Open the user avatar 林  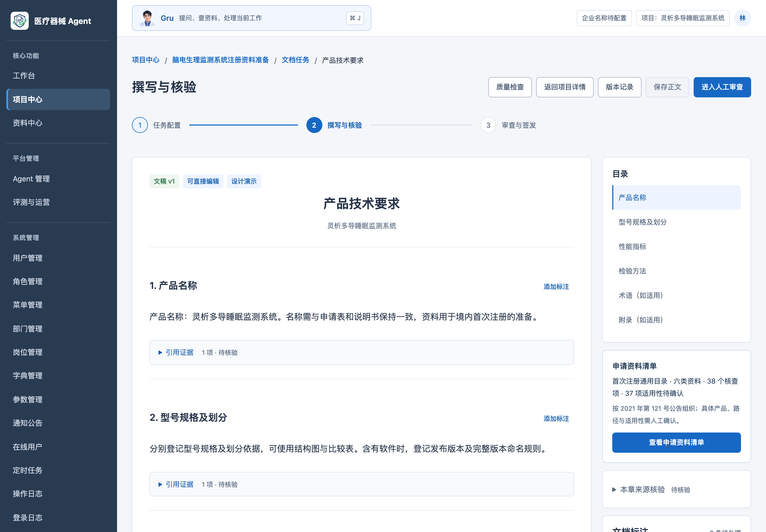[x=742, y=18]
